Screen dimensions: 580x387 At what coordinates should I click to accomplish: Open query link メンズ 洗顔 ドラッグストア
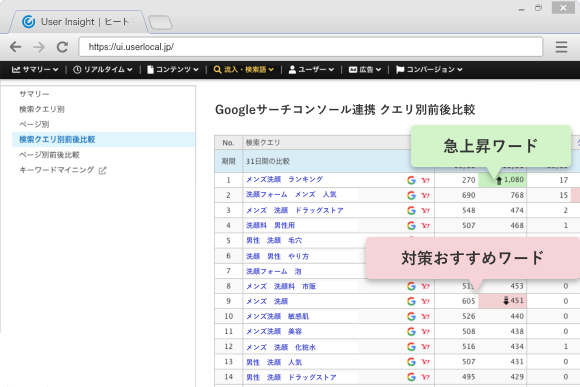[x=295, y=210]
